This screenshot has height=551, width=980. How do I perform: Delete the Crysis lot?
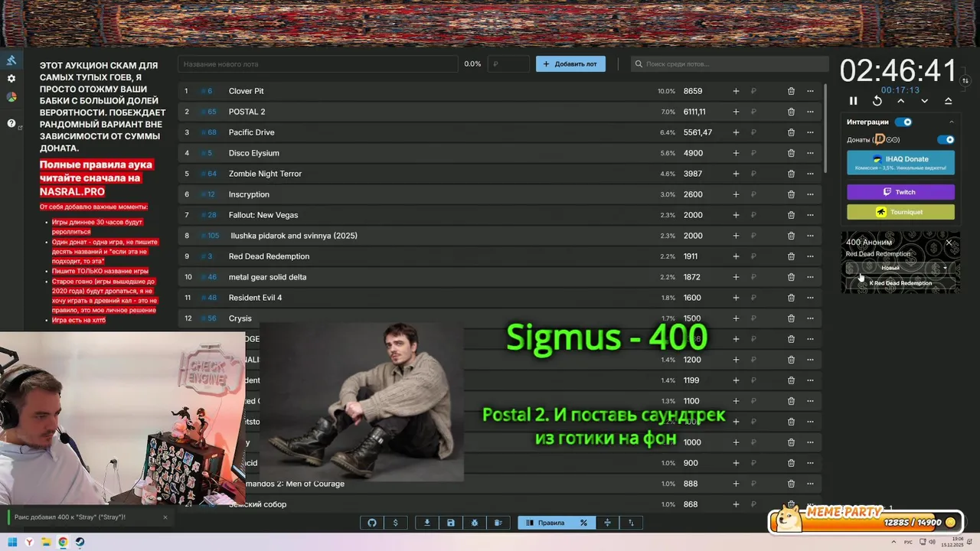(791, 318)
